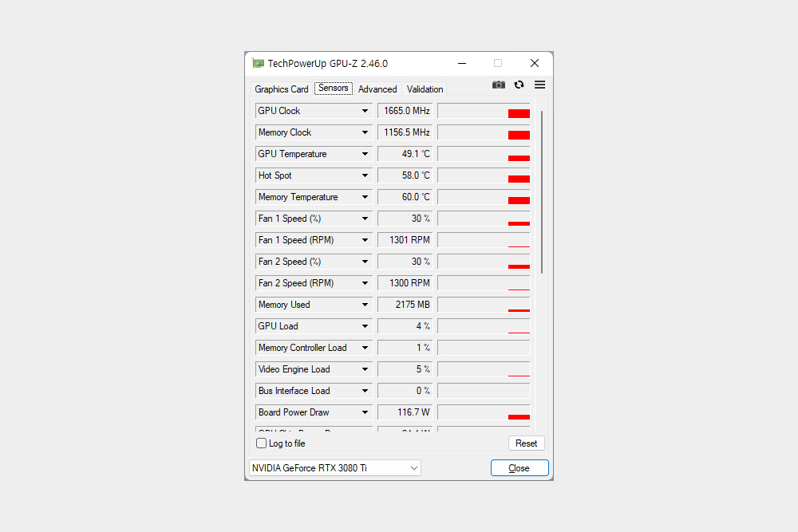Click the 58.0 °C Hot Spot value
This screenshot has width=798, height=532.
pos(405,175)
